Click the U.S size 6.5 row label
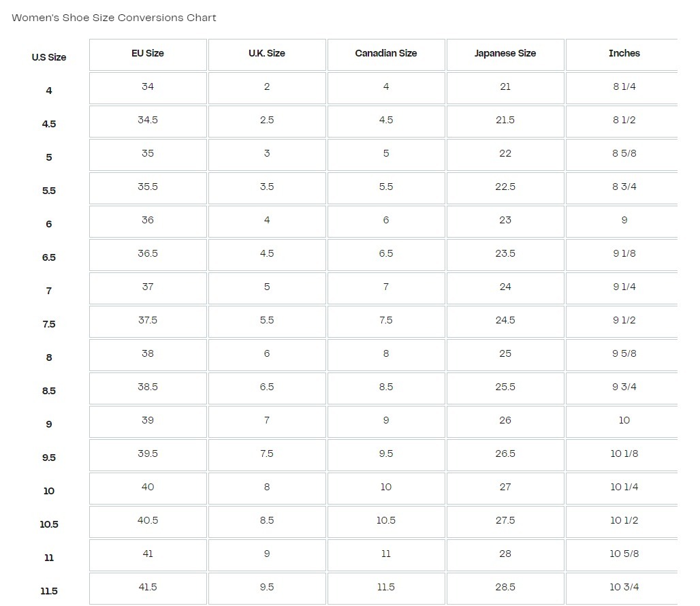Viewport: 700px width, 606px height. tap(49, 257)
